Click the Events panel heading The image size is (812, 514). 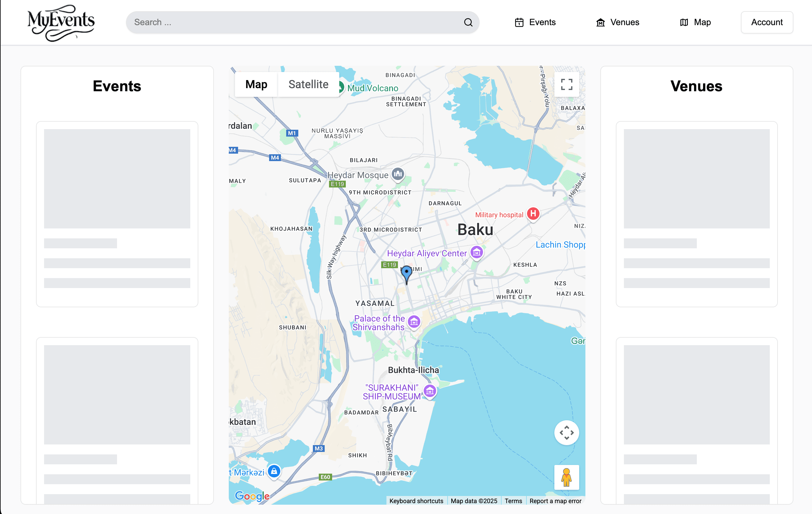point(117,86)
